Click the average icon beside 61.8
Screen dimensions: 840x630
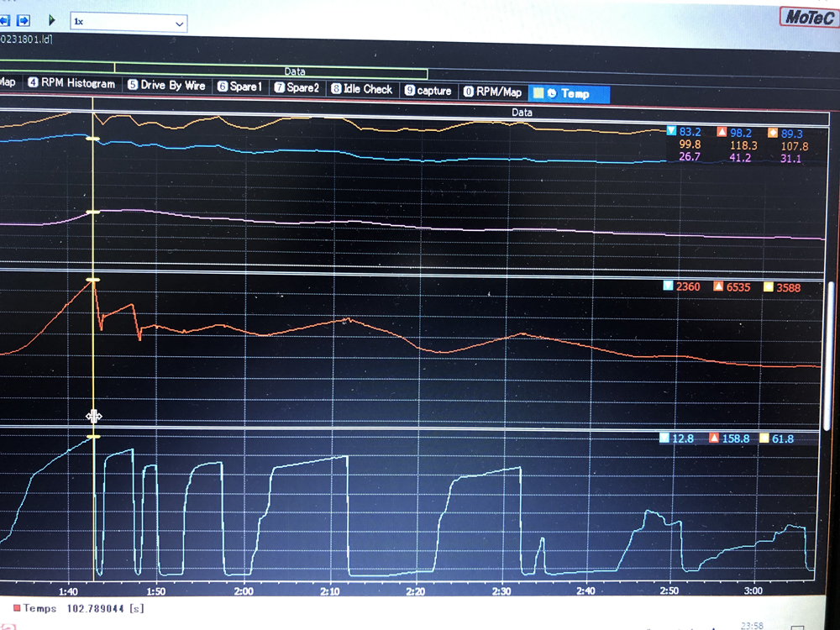coord(764,438)
